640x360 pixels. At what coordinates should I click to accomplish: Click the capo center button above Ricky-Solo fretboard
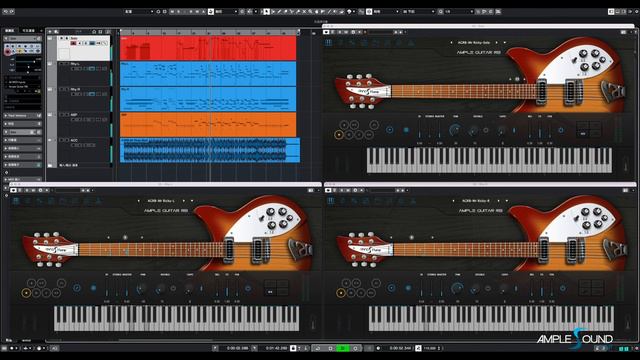tap(517, 79)
